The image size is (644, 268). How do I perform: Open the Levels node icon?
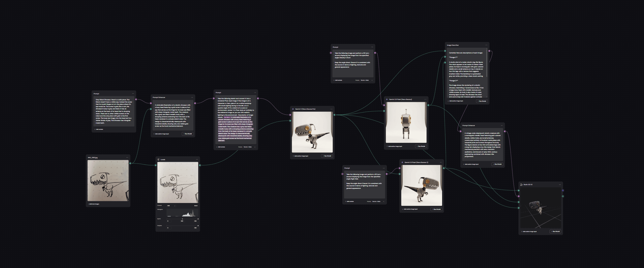(x=159, y=160)
